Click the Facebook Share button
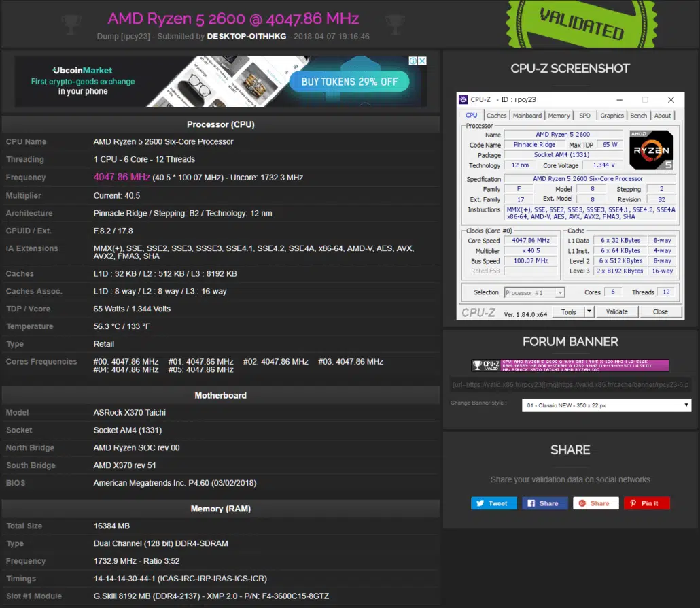 [544, 503]
